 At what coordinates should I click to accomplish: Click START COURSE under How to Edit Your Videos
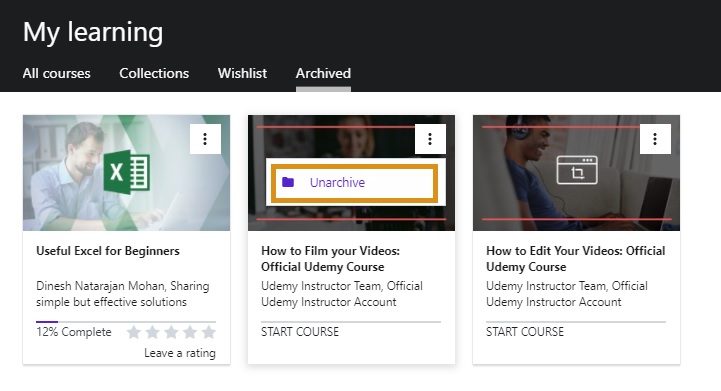525,332
